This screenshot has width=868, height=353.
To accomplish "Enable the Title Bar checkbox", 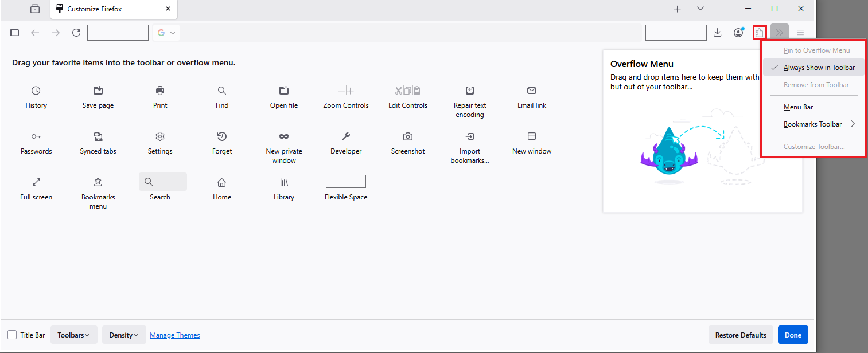I will 12,335.
